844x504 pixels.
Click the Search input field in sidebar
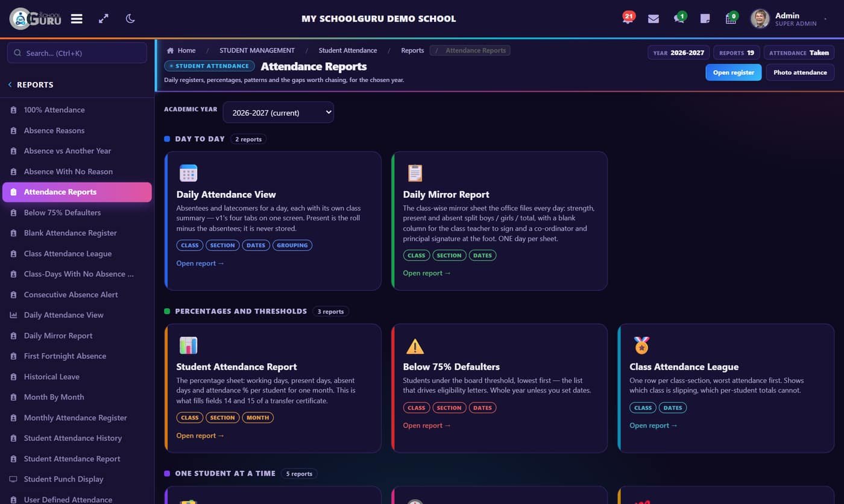(x=77, y=53)
